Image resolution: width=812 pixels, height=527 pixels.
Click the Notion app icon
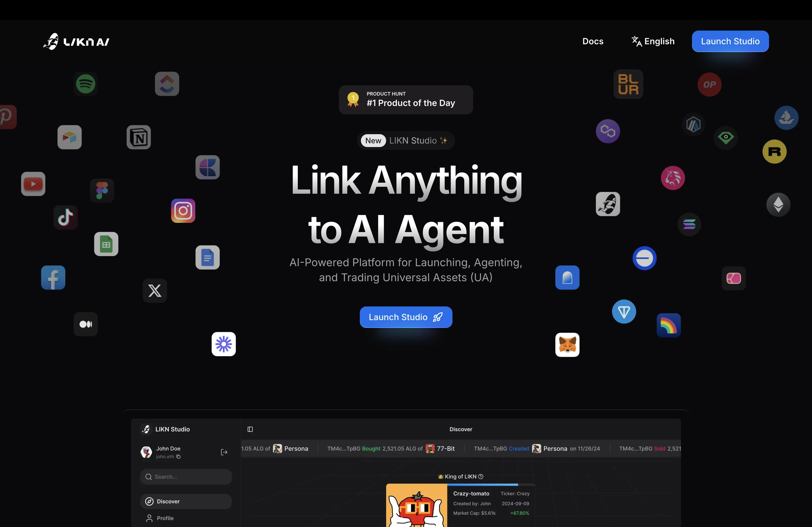point(139,137)
